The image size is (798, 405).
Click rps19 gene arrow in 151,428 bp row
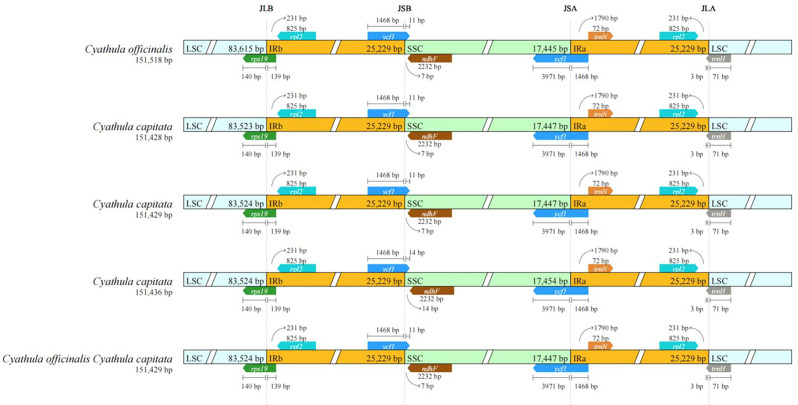coord(260,136)
